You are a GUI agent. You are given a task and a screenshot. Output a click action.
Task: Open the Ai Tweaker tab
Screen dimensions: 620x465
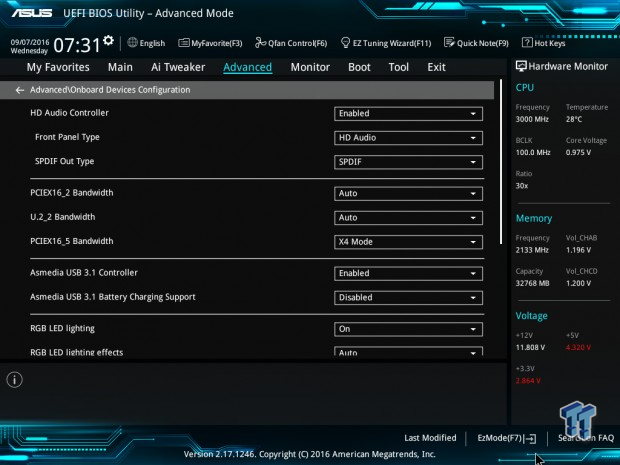tap(178, 67)
